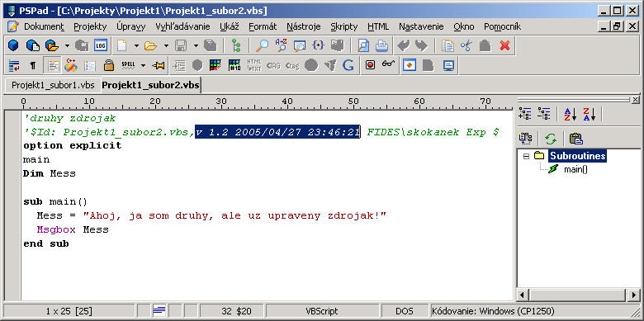Open dropdown arrow beside open project icon
This screenshot has width=644, height=321.
pos(67,45)
